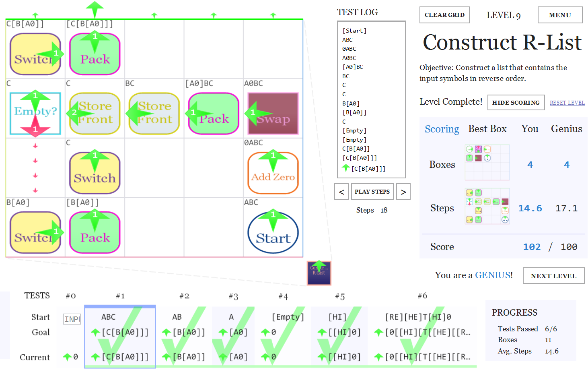
Task: Click '[Start]' entry in test log
Action: (x=354, y=31)
